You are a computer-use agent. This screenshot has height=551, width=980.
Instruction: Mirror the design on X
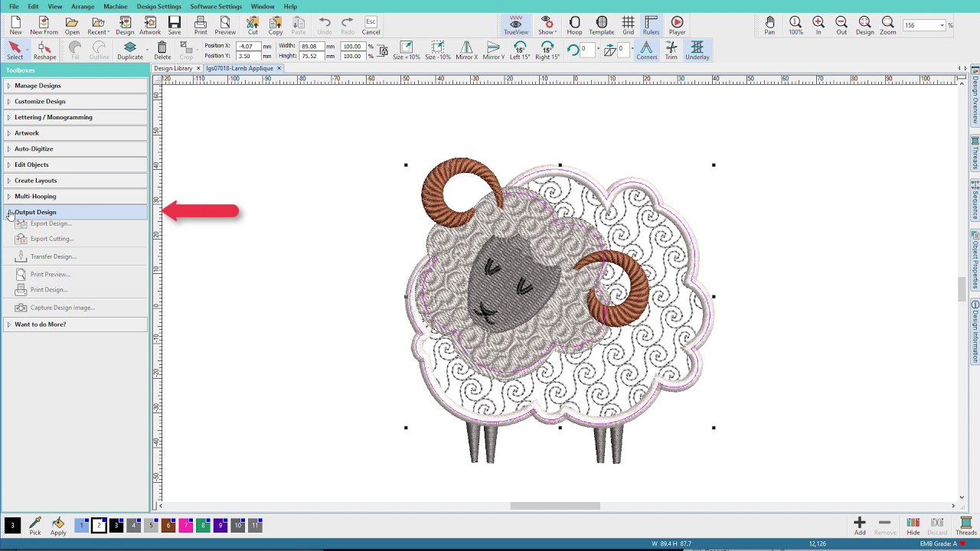point(466,51)
